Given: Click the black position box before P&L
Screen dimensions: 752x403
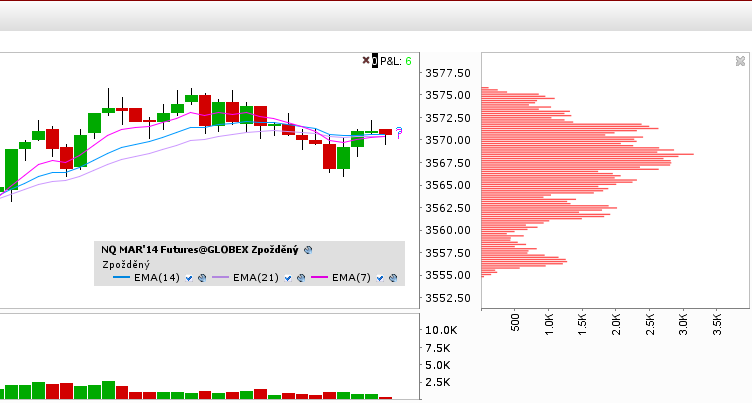Looking at the screenshot, I should tap(375, 61).
